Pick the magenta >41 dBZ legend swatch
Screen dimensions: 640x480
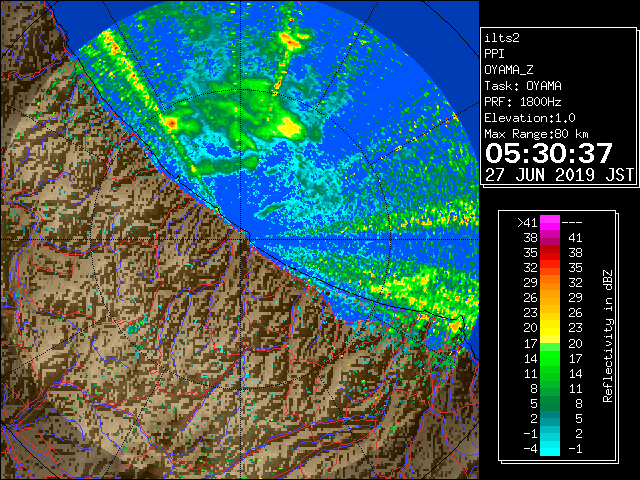tap(550, 222)
